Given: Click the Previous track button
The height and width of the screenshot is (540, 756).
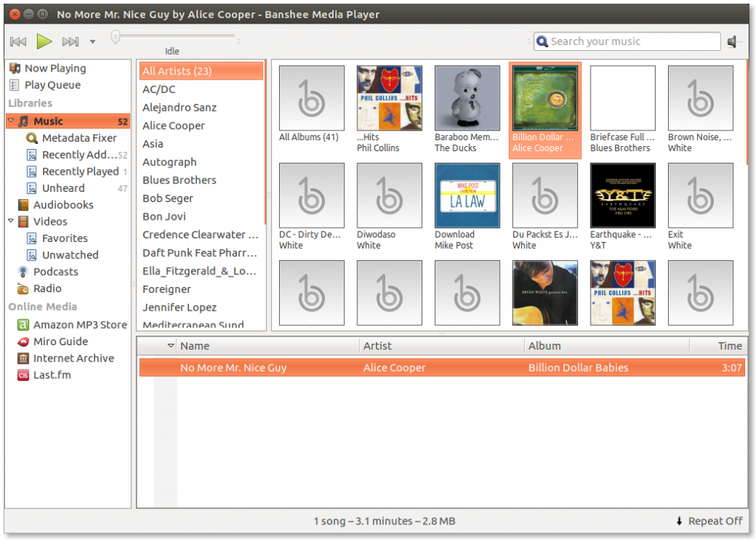Looking at the screenshot, I should (18, 41).
